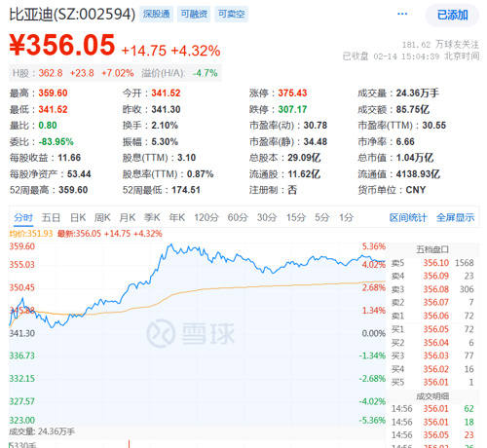Click the 今开 value 341.52
Viewport: 487px width, 448px height.
166,93
